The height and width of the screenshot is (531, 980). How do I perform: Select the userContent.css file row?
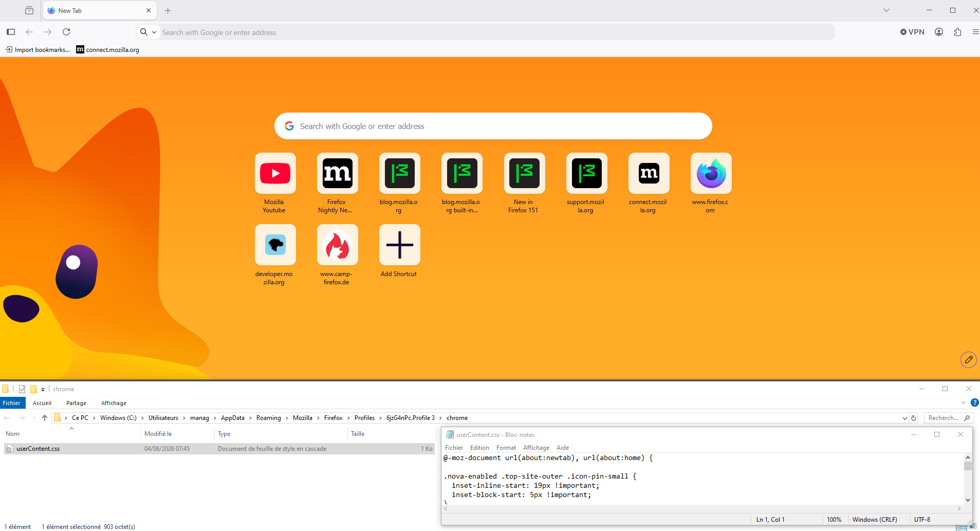[219, 449]
